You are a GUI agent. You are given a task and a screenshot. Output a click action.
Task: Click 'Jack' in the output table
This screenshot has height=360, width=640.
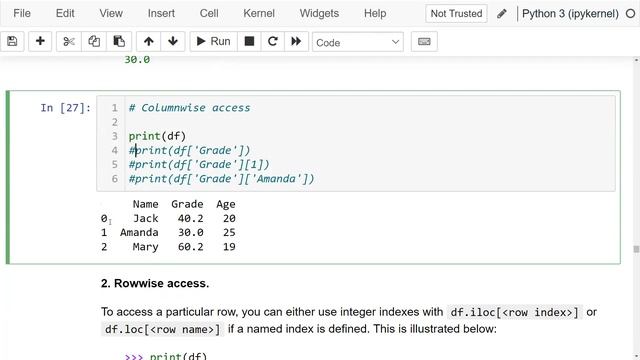145,218
